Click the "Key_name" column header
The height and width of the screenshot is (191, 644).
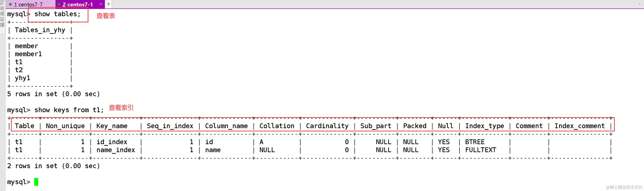coord(112,126)
